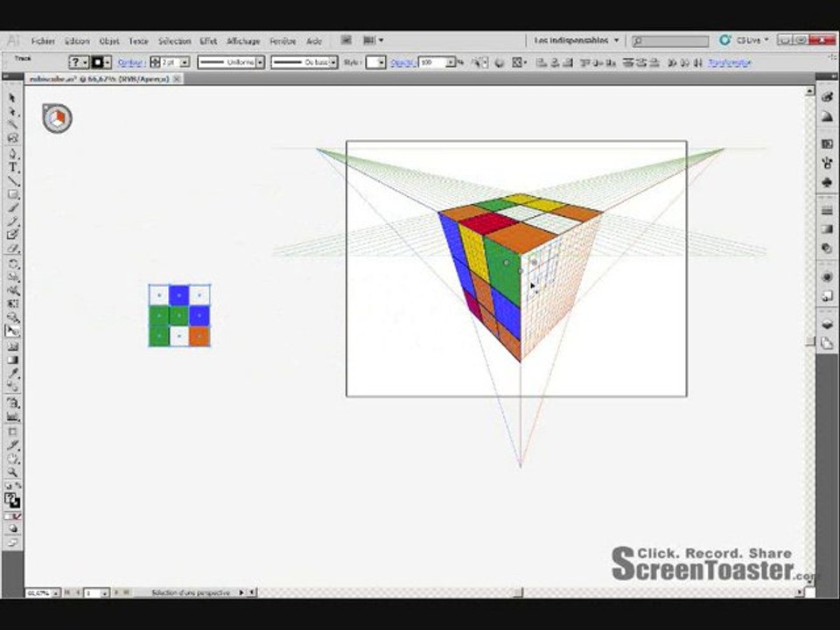
Task: Open the Fichier menu
Action: [43, 41]
